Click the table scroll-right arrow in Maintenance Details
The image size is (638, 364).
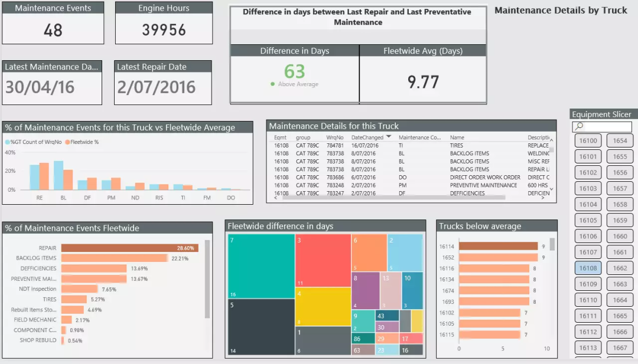(x=543, y=198)
